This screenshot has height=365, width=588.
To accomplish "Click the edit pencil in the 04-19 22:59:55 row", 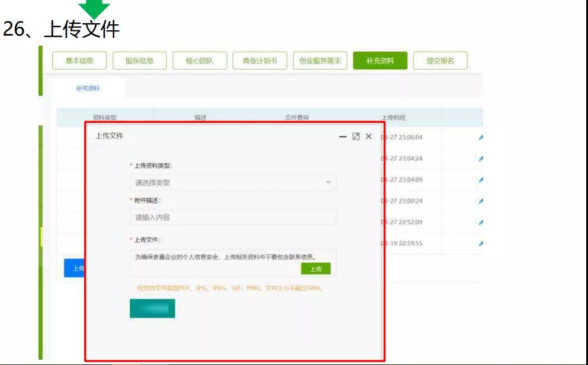I will click(481, 243).
